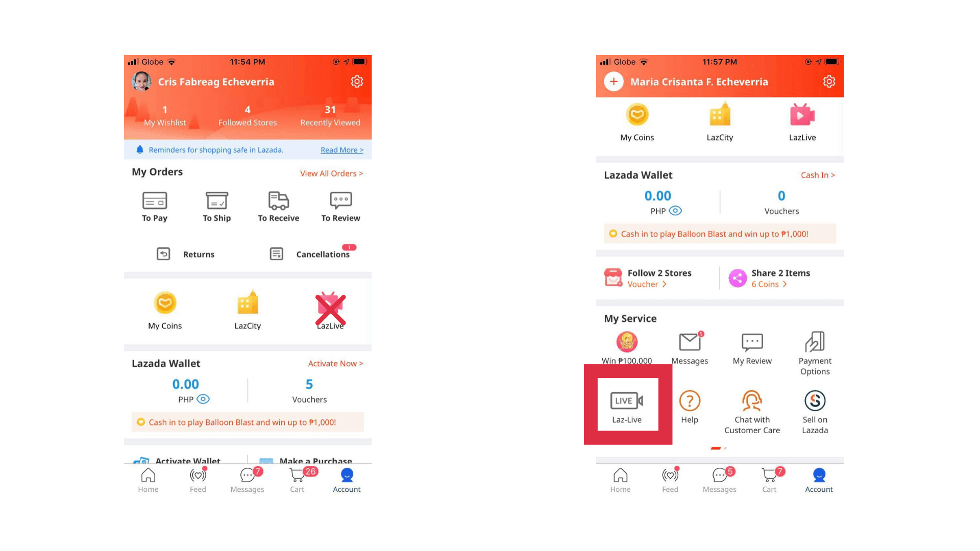Expand View All Orders on left screen
This screenshot has height=551, width=980.
pos(332,173)
